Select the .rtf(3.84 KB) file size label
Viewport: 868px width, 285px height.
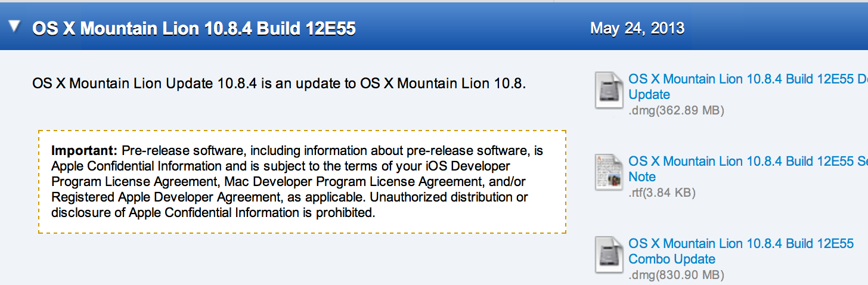pyautogui.click(x=662, y=193)
